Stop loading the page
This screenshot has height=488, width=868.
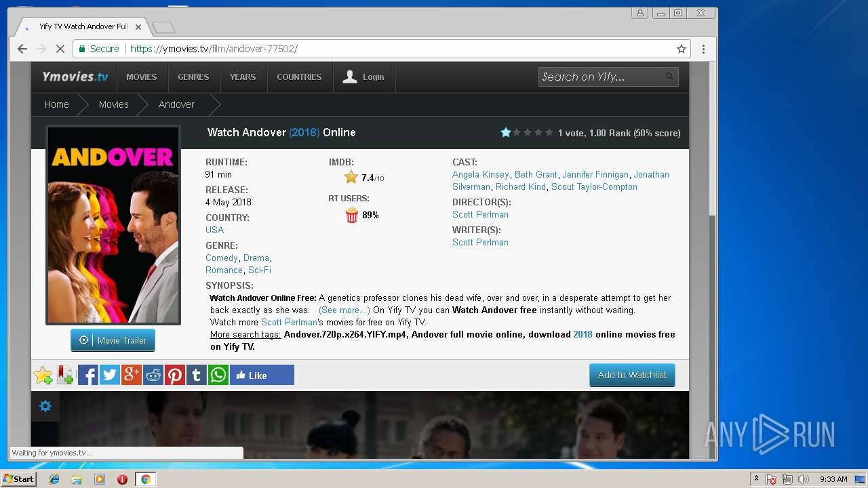pyautogui.click(x=60, y=49)
